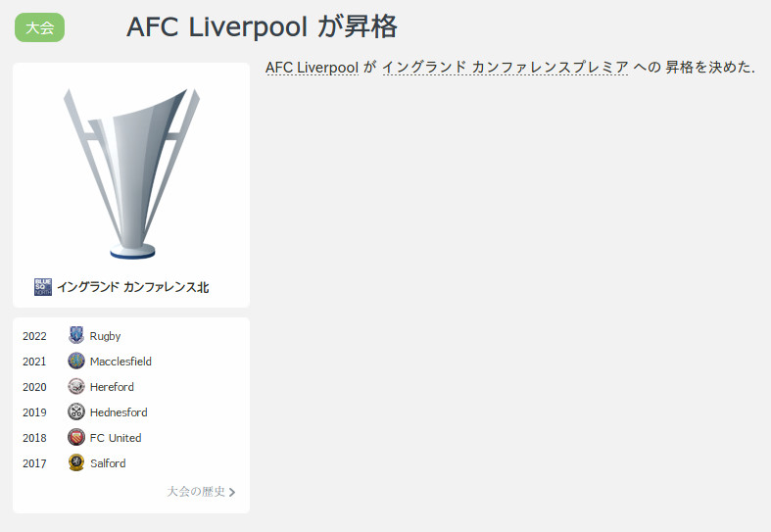Image resolution: width=771 pixels, height=532 pixels.
Task: Open the 大会の歴史 chevron arrow
Action: [x=232, y=492]
